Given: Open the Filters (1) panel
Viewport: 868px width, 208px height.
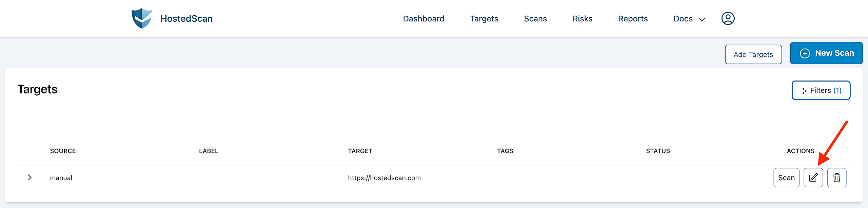Looking at the screenshot, I should click(821, 90).
